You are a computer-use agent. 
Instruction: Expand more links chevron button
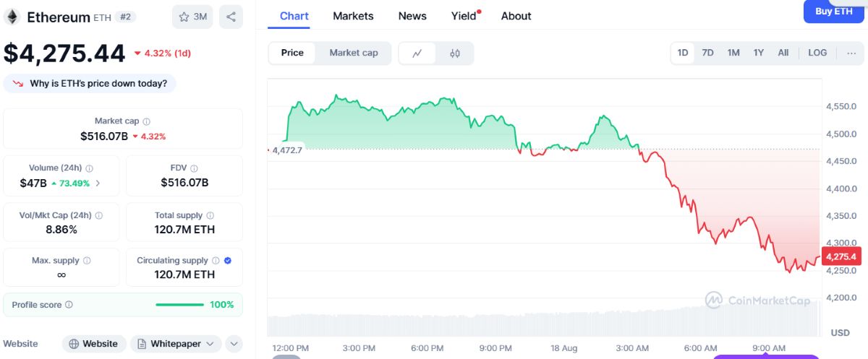[x=234, y=344]
